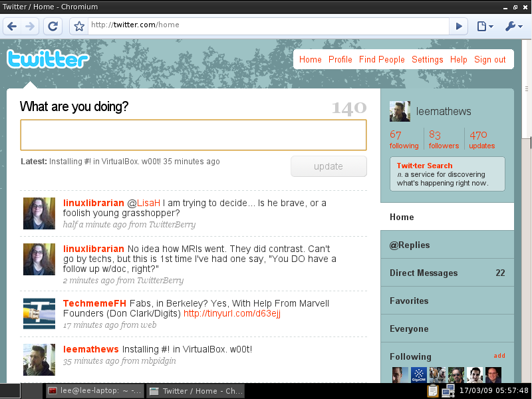Click the Twitter logo

[48, 59]
